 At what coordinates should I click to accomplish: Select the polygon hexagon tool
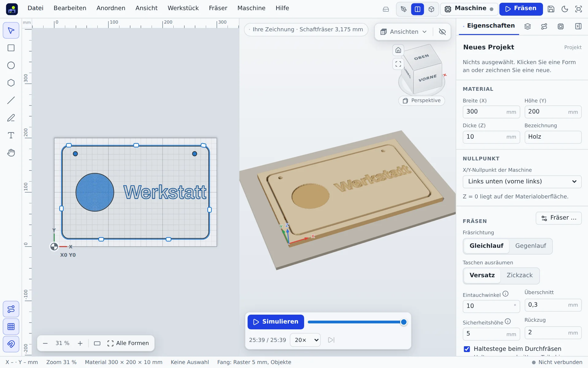(11, 83)
